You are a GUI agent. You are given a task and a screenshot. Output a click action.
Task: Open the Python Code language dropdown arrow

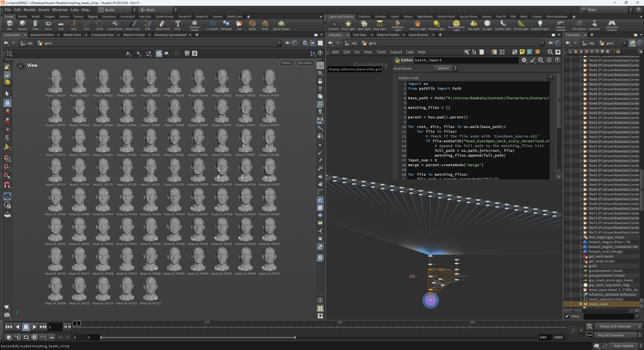tap(551, 77)
